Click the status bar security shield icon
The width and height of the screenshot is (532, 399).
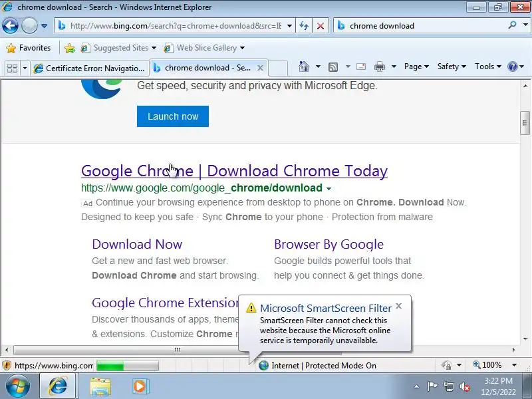pos(7,365)
